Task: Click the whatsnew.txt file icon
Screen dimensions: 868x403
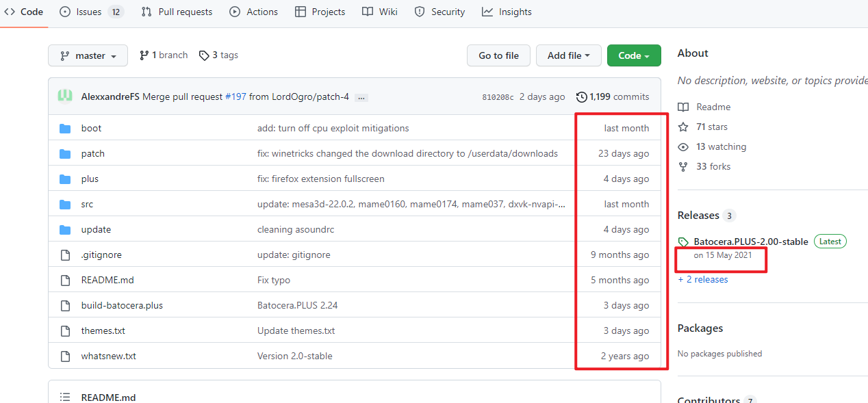Action: click(x=65, y=356)
